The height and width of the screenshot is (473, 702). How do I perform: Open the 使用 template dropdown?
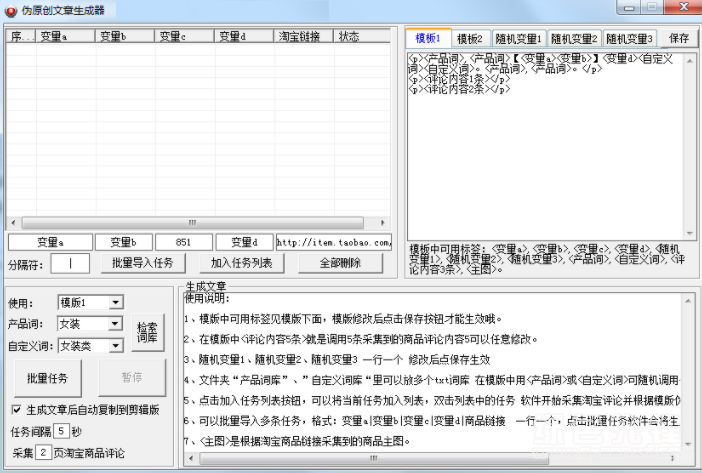[x=116, y=303]
